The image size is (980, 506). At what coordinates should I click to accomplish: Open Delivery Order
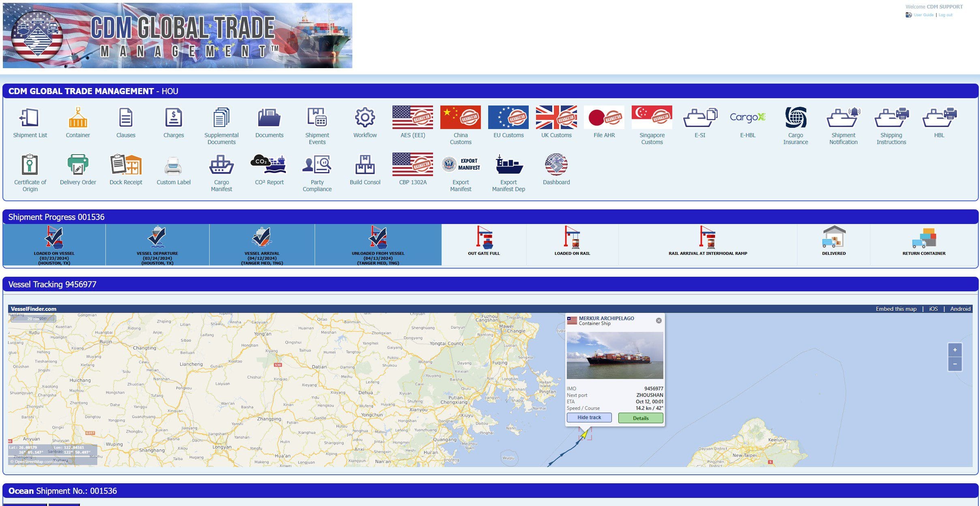click(x=78, y=165)
